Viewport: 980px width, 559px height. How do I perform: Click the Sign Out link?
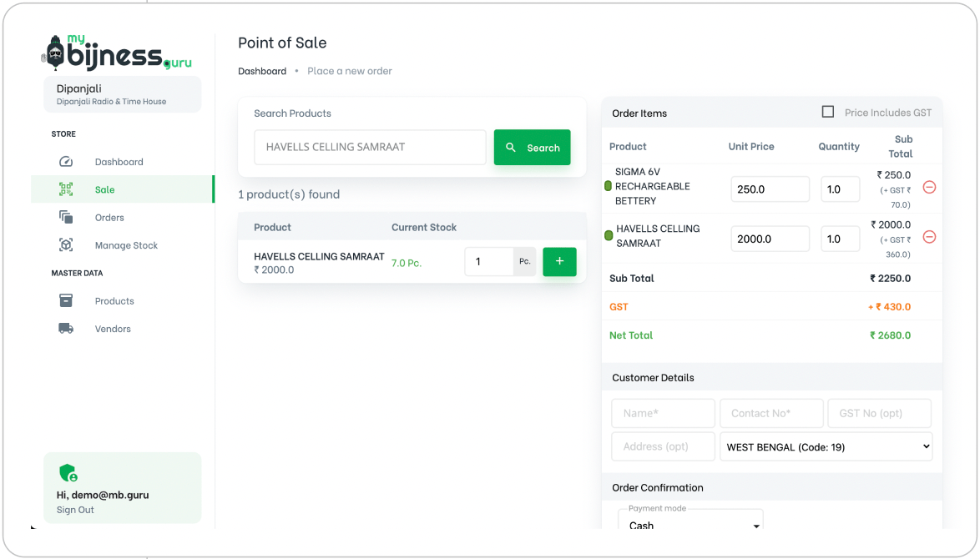click(75, 510)
